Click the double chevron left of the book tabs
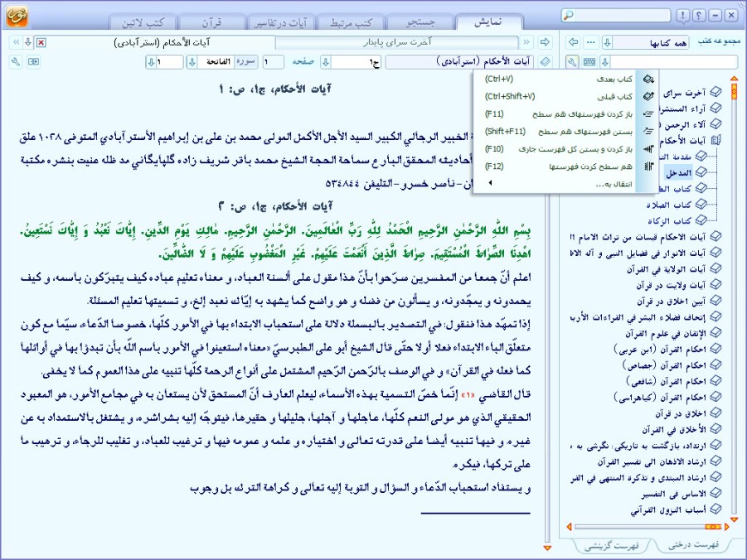Viewport: 747px width, 560px height. point(16,42)
